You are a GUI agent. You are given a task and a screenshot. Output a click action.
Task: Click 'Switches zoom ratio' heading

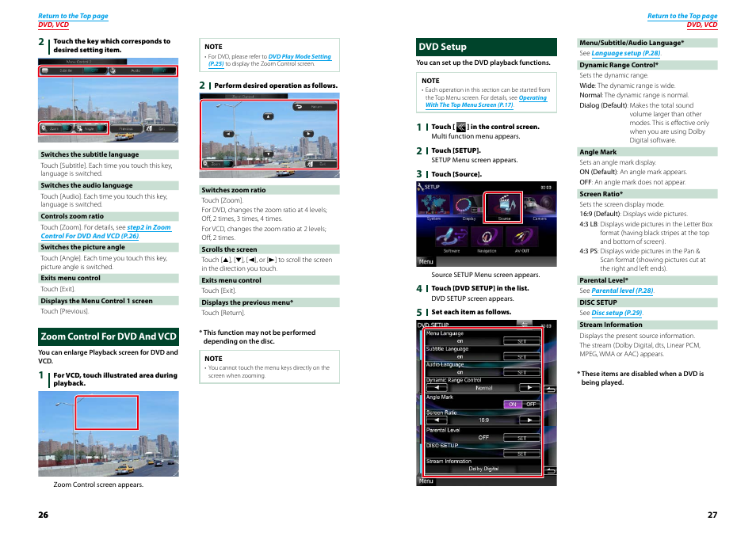(269, 190)
